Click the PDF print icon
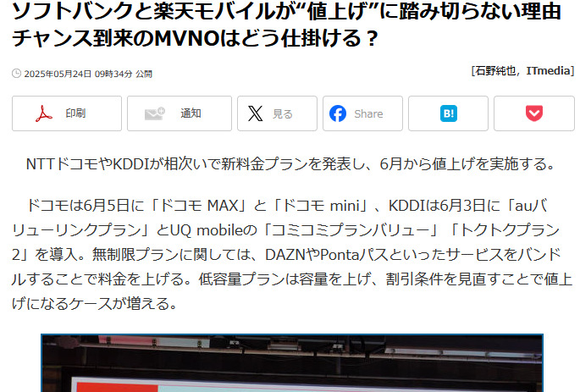The width and height of the screenshot is (580, 392). pyautogui.click(x=44, y=113)
